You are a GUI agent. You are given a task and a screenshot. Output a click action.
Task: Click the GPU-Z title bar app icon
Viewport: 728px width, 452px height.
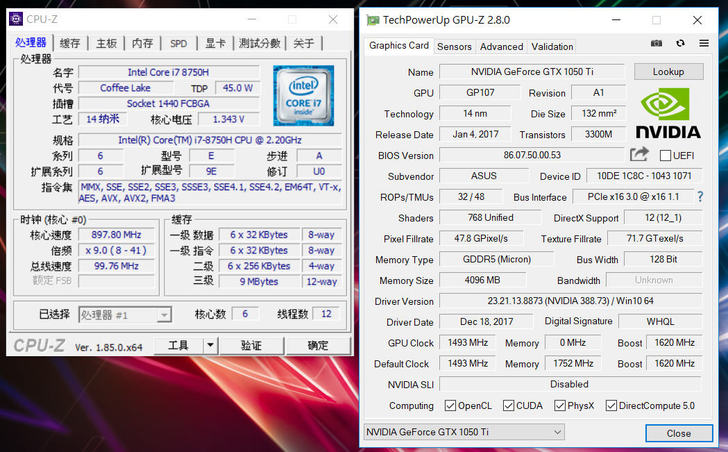click(x=373, y=20)
